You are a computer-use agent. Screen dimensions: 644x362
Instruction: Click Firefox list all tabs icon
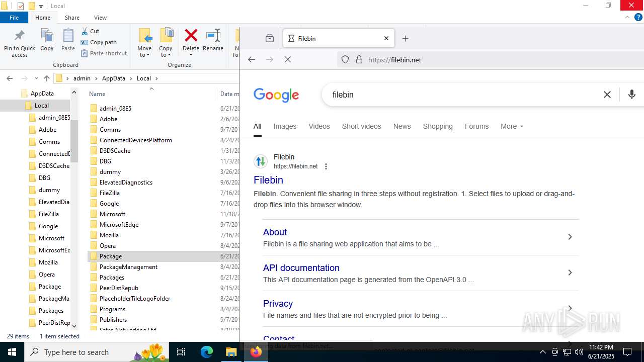tap(270, 38)
